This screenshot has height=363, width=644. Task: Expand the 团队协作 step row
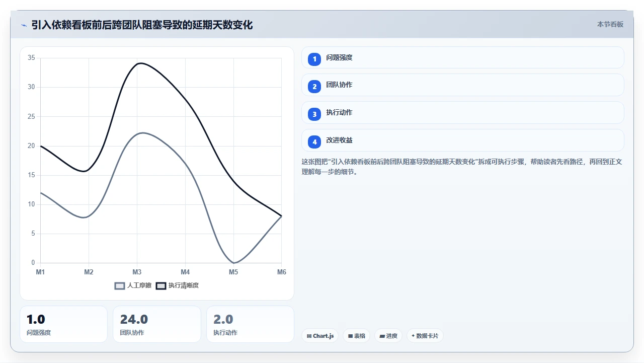coord(463,85)
